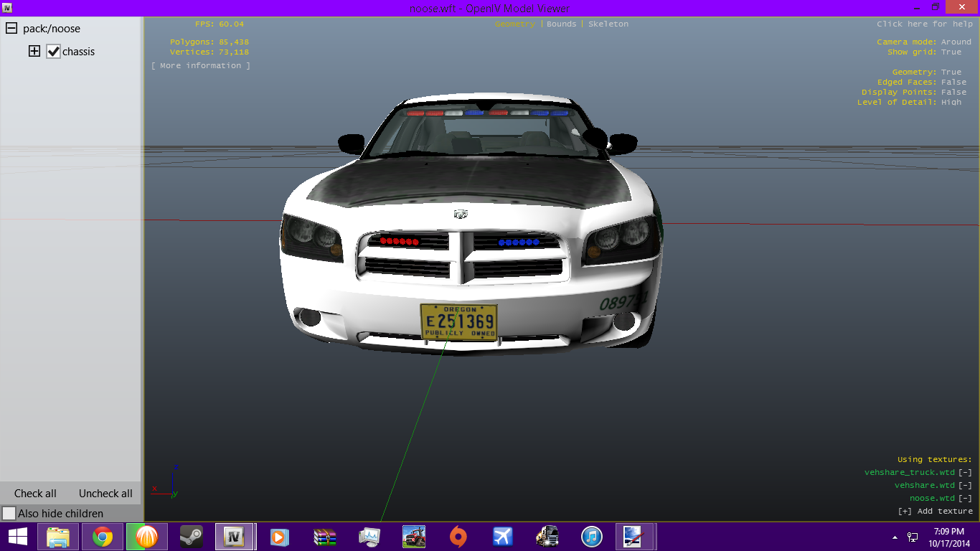Switch to the Bounds view tab
This screenshot has height=551, width=980.
561,24
